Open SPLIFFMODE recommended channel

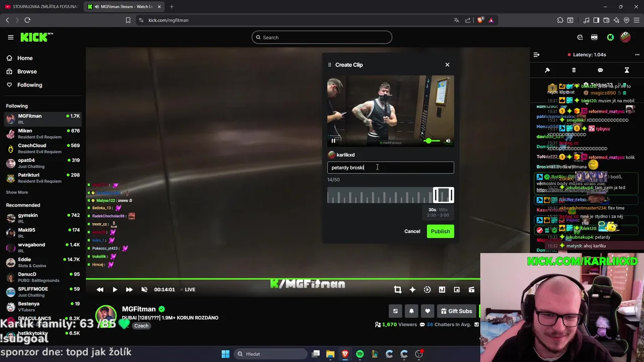43,292
